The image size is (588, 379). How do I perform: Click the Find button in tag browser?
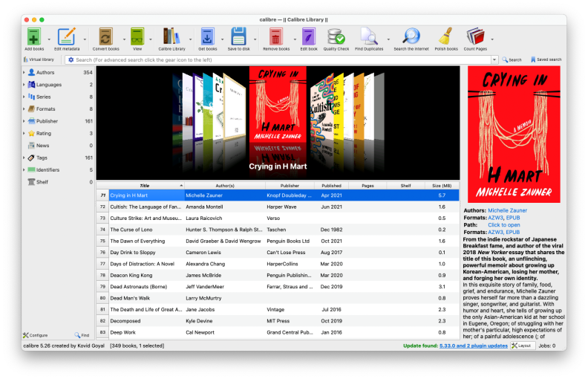click(x=82, y=335)
